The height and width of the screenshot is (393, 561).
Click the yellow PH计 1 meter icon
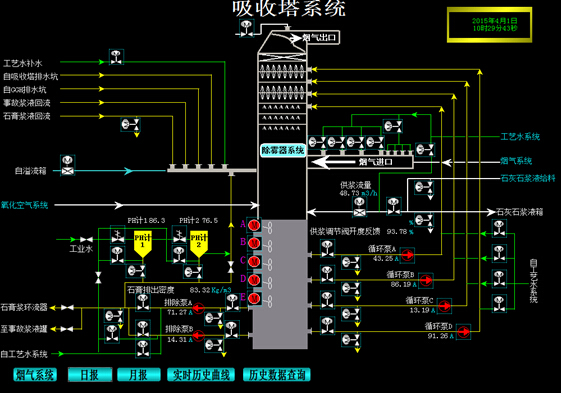pyautogui.click(x=143, y=244)
